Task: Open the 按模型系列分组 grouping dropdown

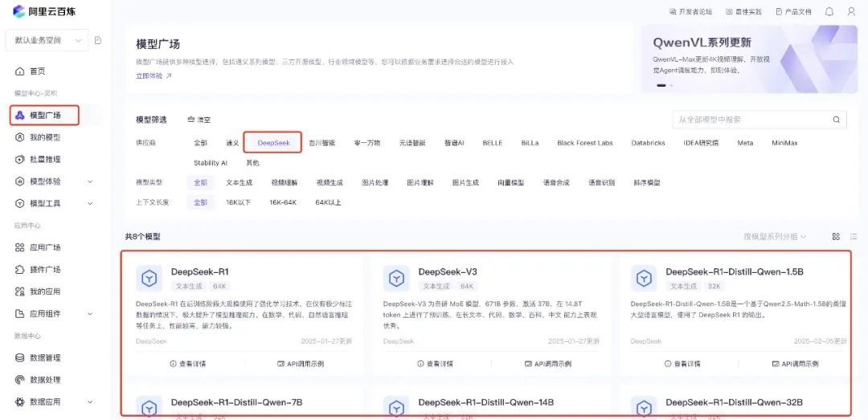Action: tap(775, 236)
